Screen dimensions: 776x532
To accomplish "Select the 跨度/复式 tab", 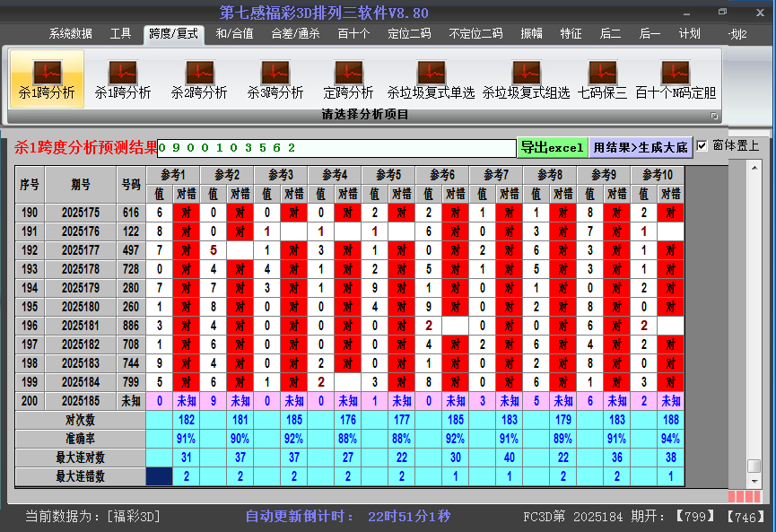I will (x=174, y=34).
